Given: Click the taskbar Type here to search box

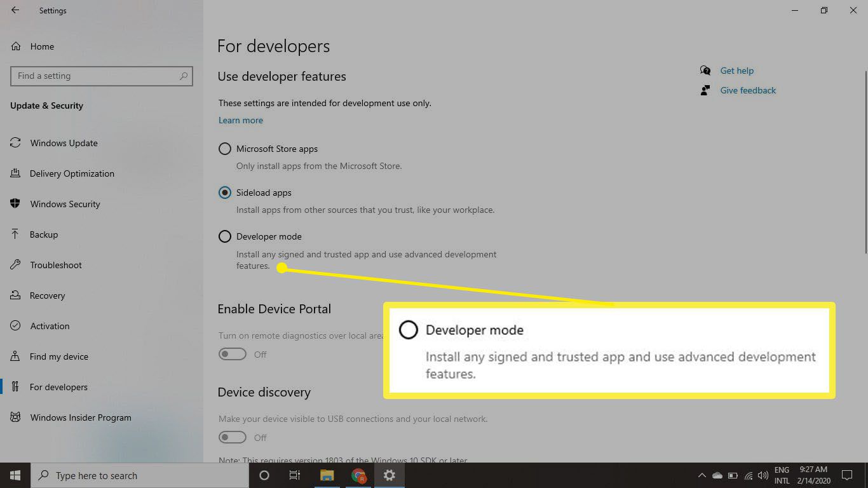Looking at the screenshot, I should click(x=140, y=475).
